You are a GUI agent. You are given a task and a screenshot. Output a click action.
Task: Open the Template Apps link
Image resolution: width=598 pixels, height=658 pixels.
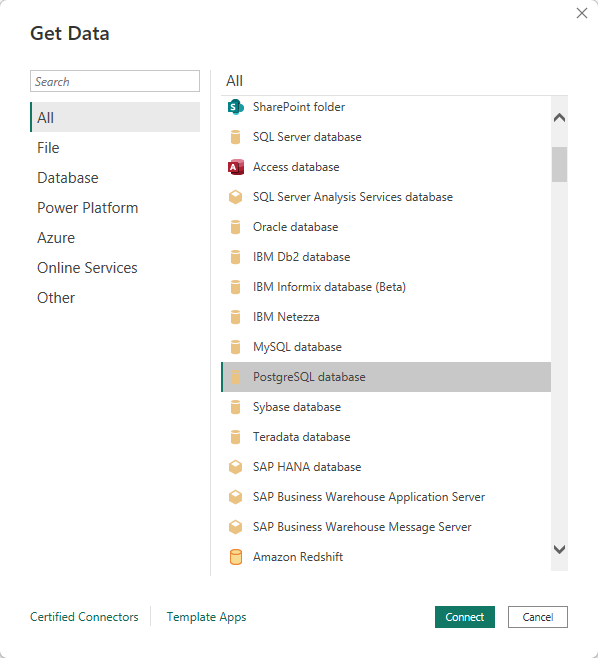pyautogui.click(x=206, y=617)
